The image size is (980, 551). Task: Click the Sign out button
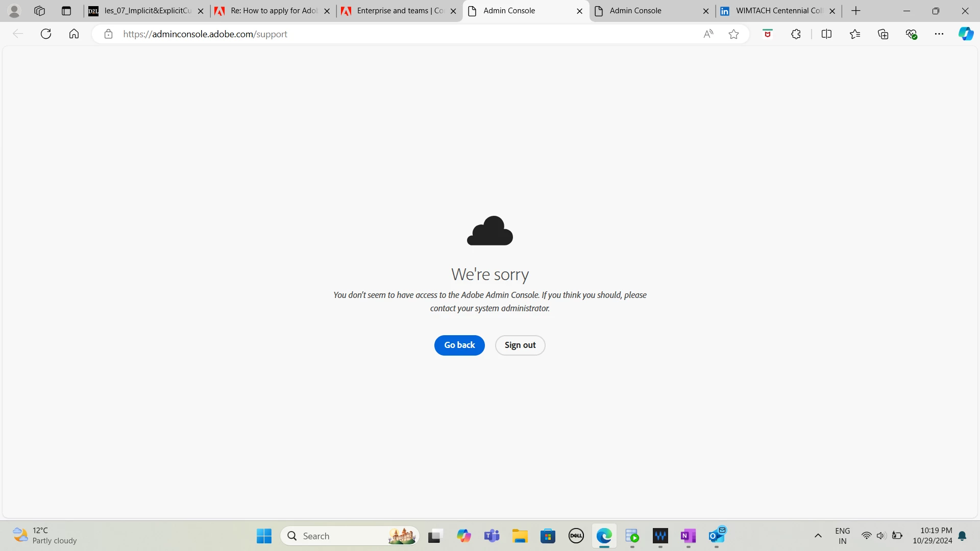pos(520,345)
